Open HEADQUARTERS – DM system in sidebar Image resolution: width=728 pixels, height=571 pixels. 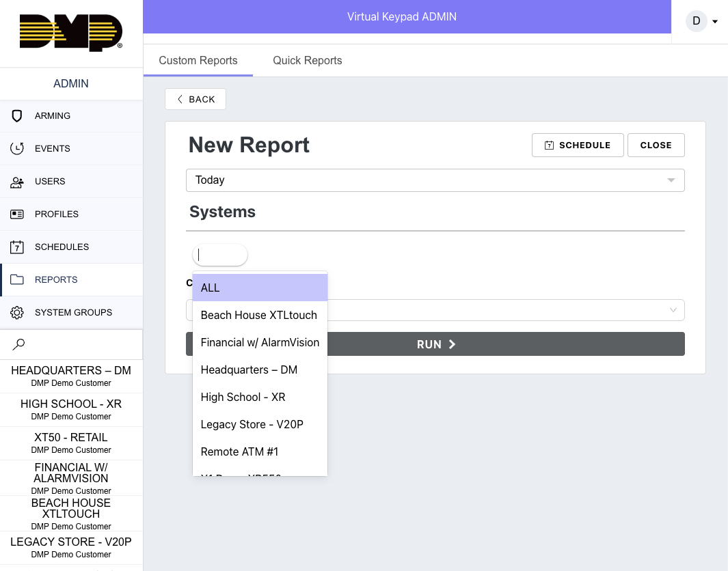(x=72, y=376)
